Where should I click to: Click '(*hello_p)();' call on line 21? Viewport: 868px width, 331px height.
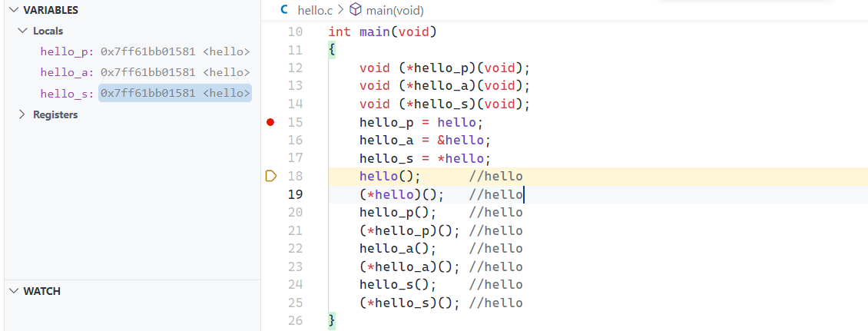(x=409, y=231)
